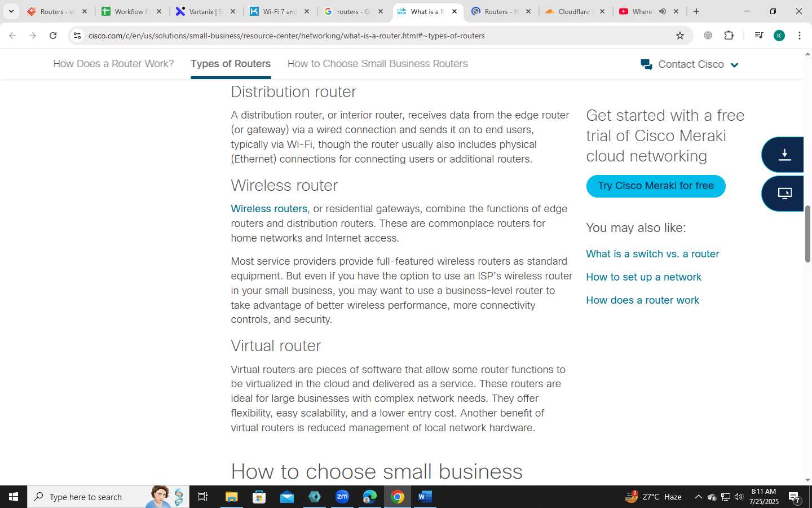Switch to the routers Google tab
Viewport: 812px width, 508px height.
tap(354, 11)
